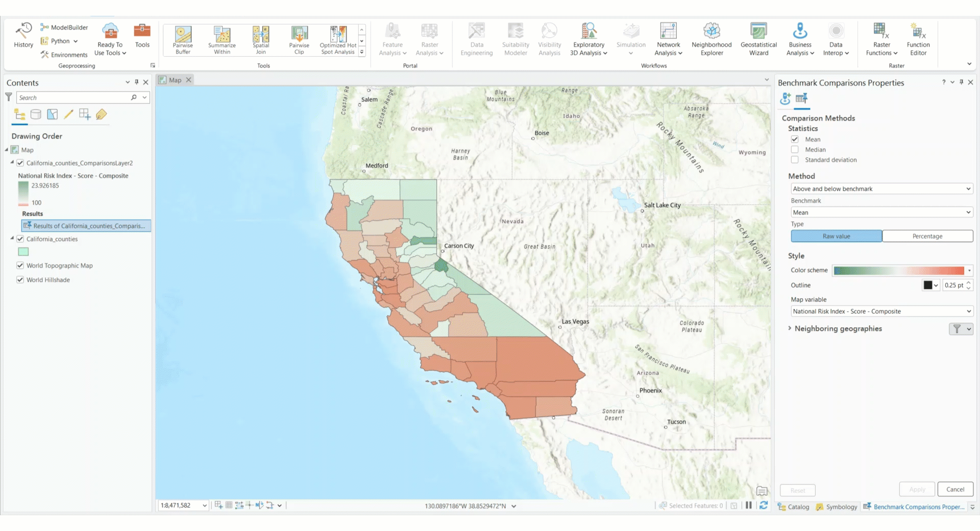
Task: Click the map Refresh icon
Action: pos(764,505)
